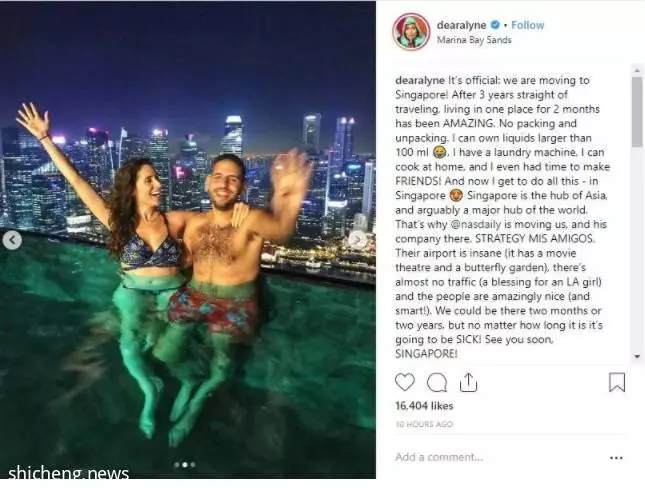Click the verified badge next to dearalyne
The image size is (645, 488).
[495, 25]
